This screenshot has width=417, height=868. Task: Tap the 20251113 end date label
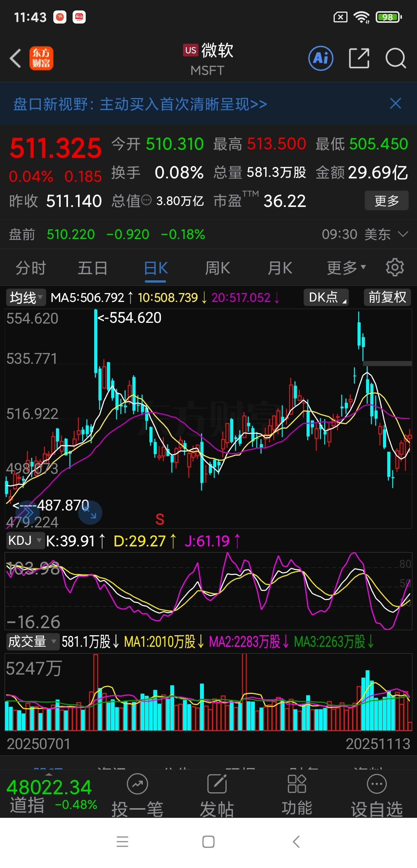pos(378,744)
